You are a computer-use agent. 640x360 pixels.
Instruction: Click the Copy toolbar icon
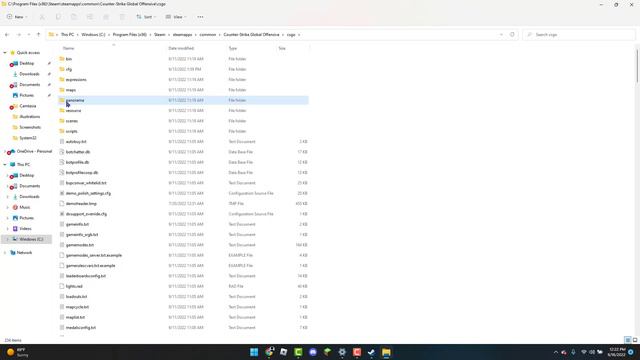58,17
